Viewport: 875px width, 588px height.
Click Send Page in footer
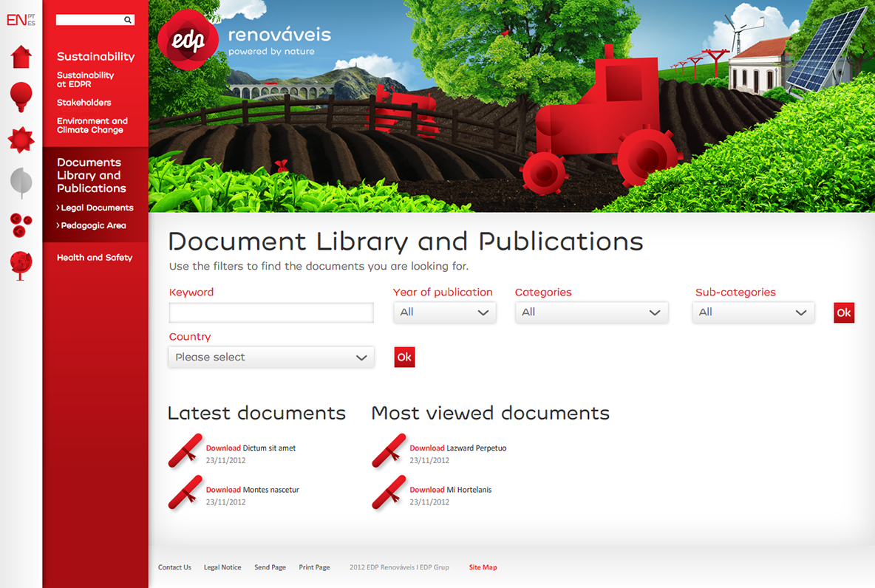click(x=270, y=567)
